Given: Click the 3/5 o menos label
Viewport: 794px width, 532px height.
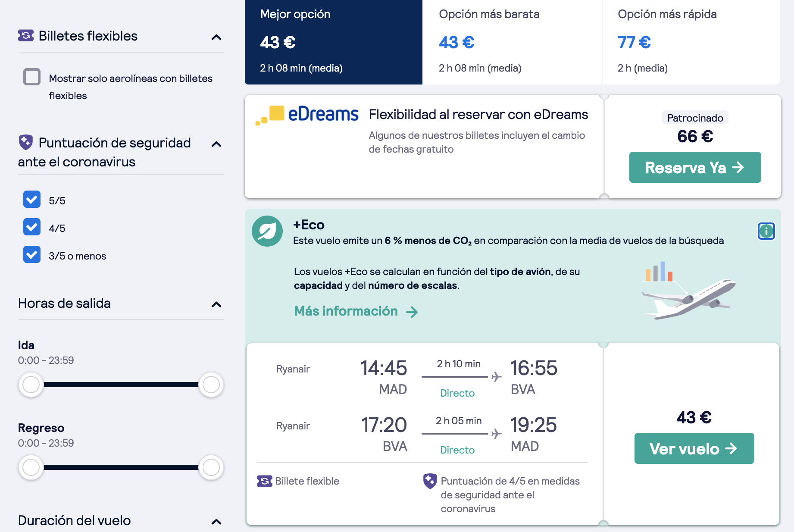Looking at the screenshot, I should (x=78, y=256).
